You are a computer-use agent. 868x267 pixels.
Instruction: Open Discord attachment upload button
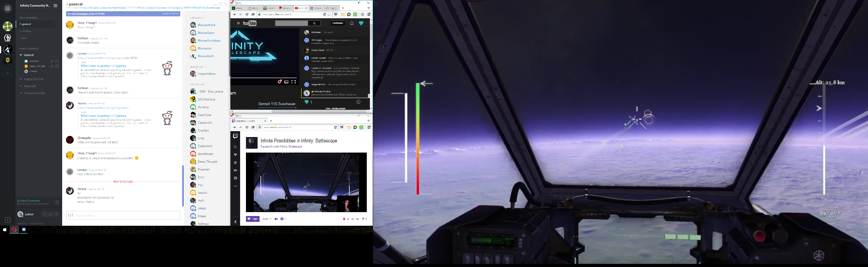tap(71, 215)
